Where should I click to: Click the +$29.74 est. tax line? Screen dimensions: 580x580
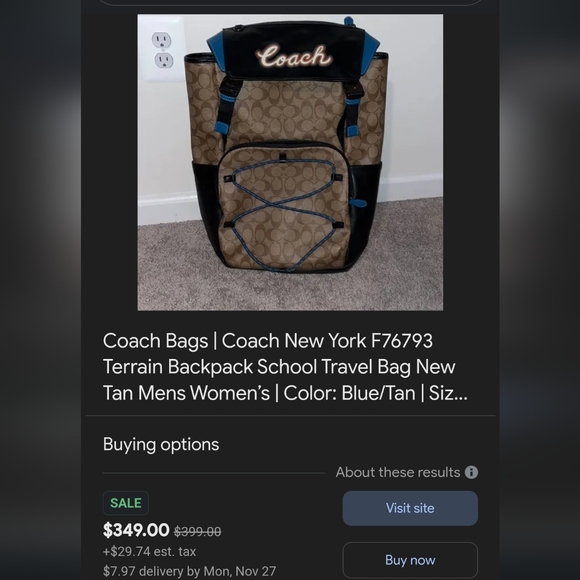(x=149, y=552)
